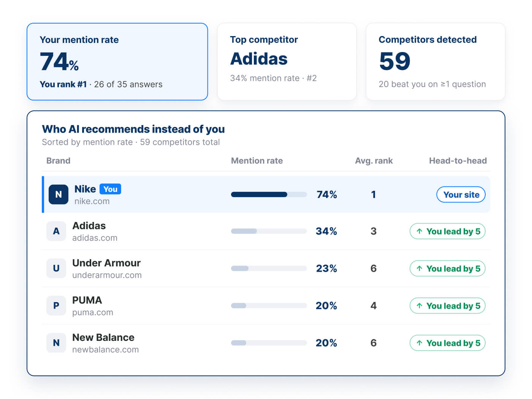Sort by the Avg. rank column header
This screenshot has height=399, width=532.
(x=374, y=161)
